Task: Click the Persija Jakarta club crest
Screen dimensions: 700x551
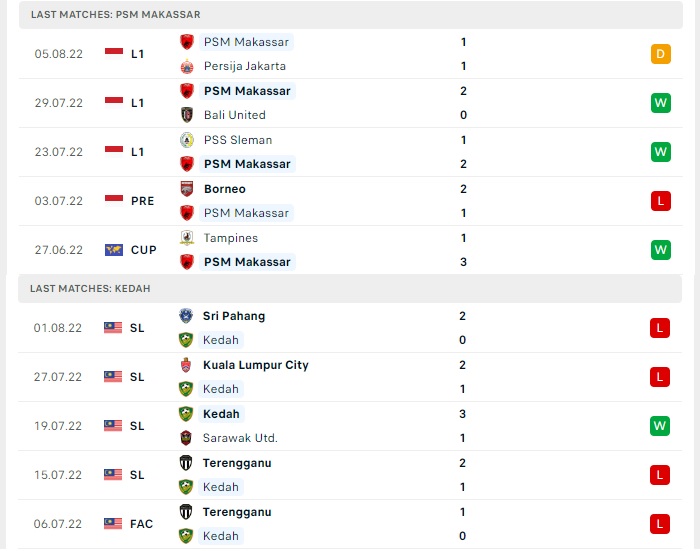Action: point(187,67)
